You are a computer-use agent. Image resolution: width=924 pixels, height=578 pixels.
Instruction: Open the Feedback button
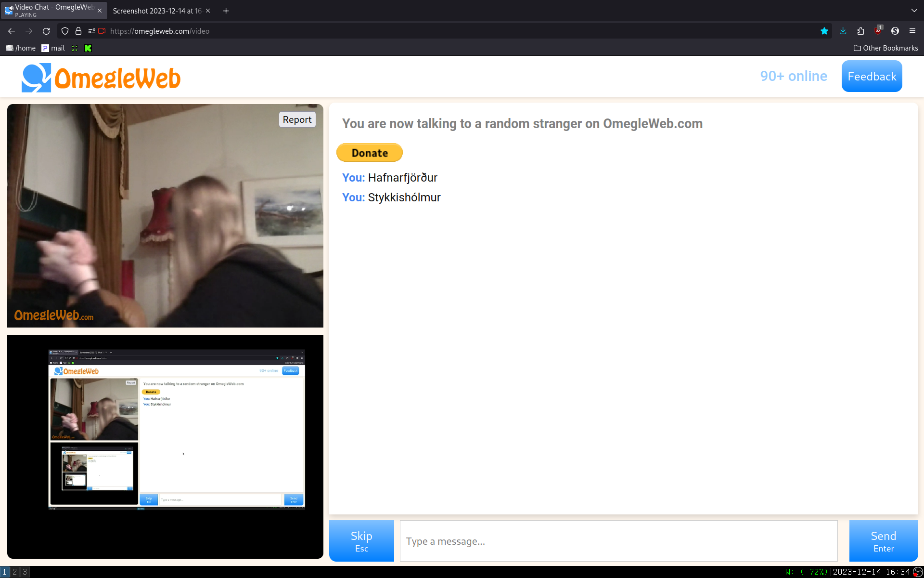(872, 76)
